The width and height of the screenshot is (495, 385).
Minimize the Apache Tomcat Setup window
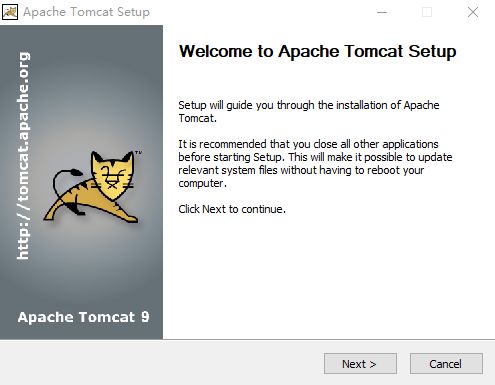coord(382,12)
